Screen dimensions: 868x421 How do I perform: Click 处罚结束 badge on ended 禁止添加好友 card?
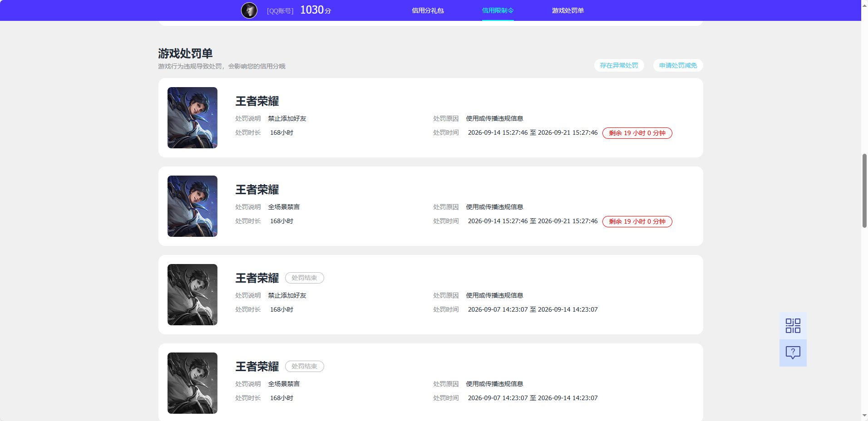coord(304,278)
